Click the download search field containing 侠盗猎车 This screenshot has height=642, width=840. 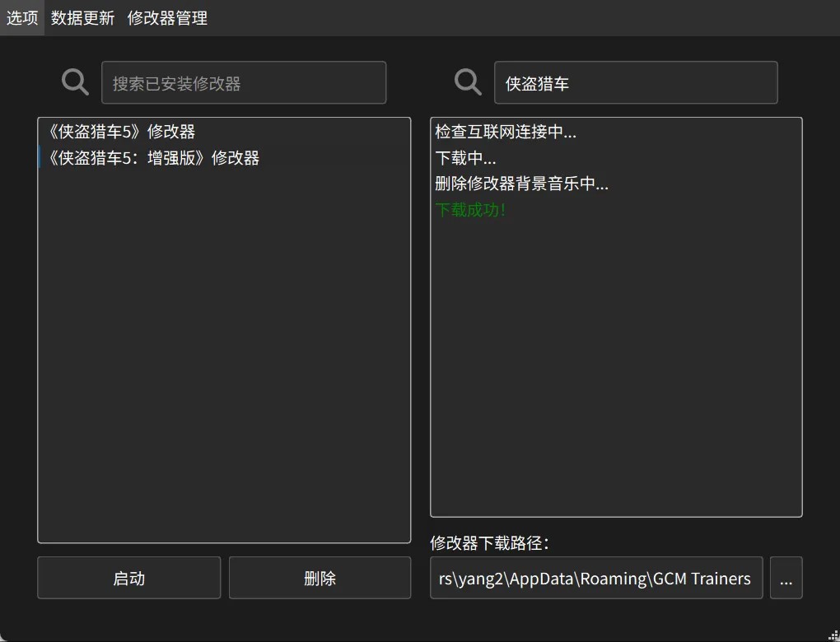click(x=636, y=82)
